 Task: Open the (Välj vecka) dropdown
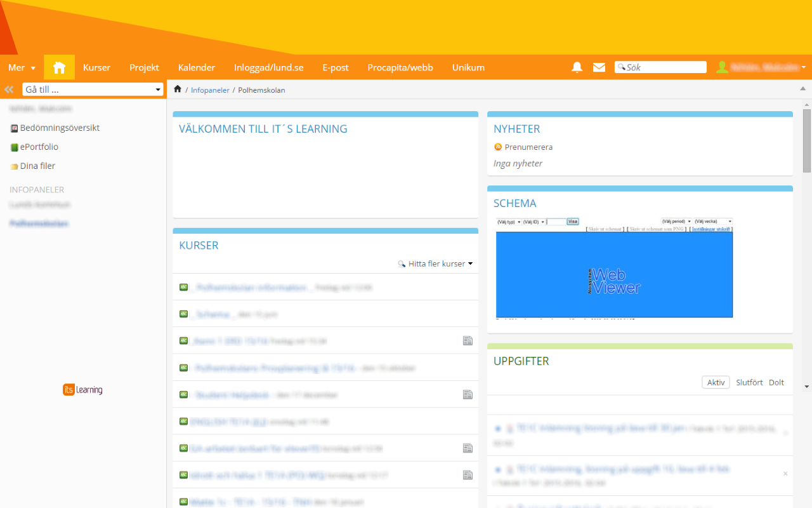click(713, 222)
